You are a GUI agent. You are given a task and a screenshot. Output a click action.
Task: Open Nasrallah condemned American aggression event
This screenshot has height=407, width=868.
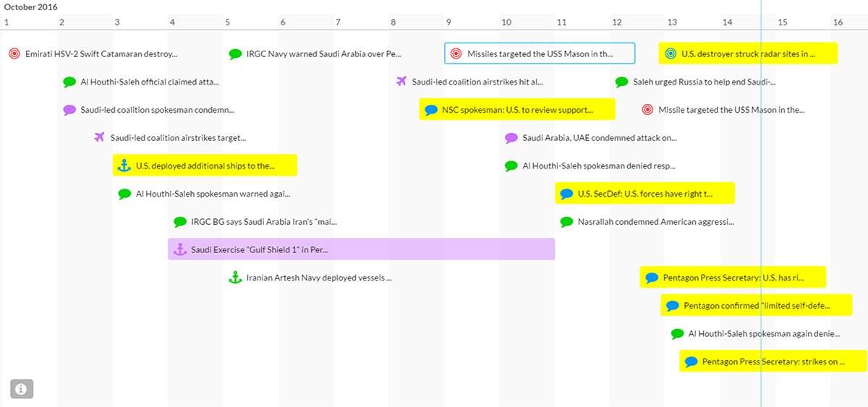tap(655, 221)
